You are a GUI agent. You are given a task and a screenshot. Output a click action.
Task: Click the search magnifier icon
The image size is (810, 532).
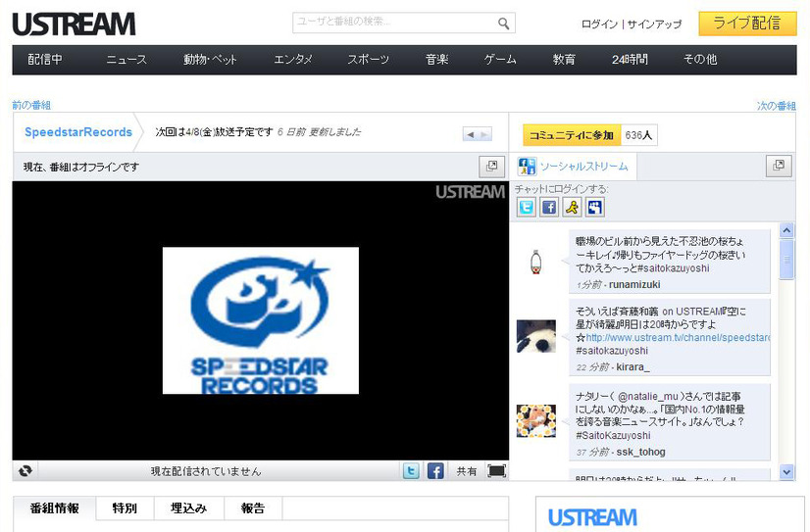(503, 24)
